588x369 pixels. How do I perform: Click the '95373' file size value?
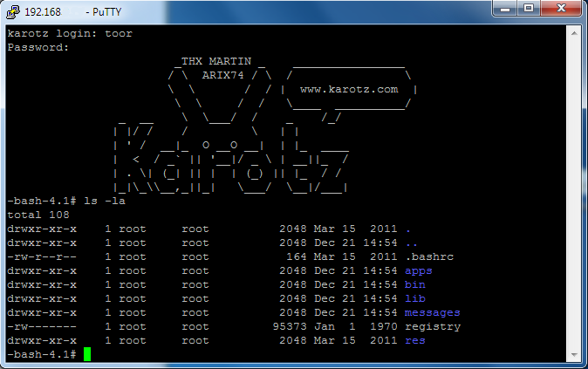[x=290, y=326]
